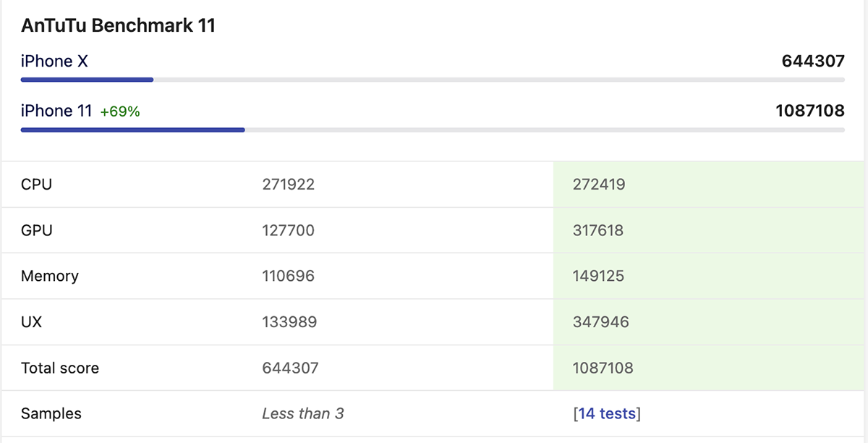Viewport: 868px width, 443px height.
Task: Click iPhone X's bold 644307 score
Action: 813,62
